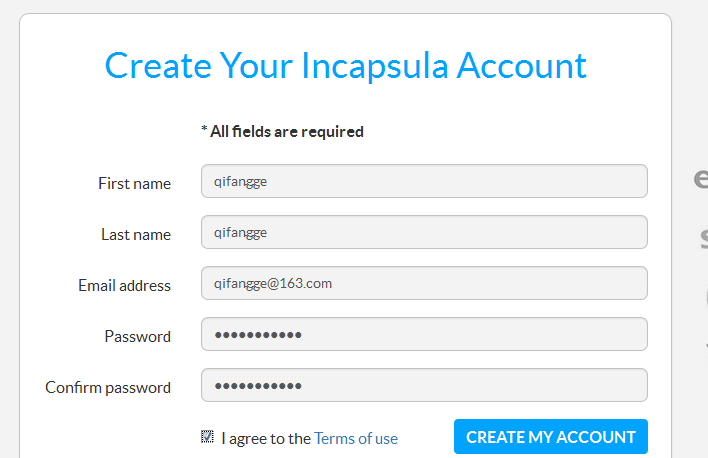The height and width of the screenshot is (458, 708).
Task: Click into the Password field
Action: pyautogui.click(x=424, y=334)
